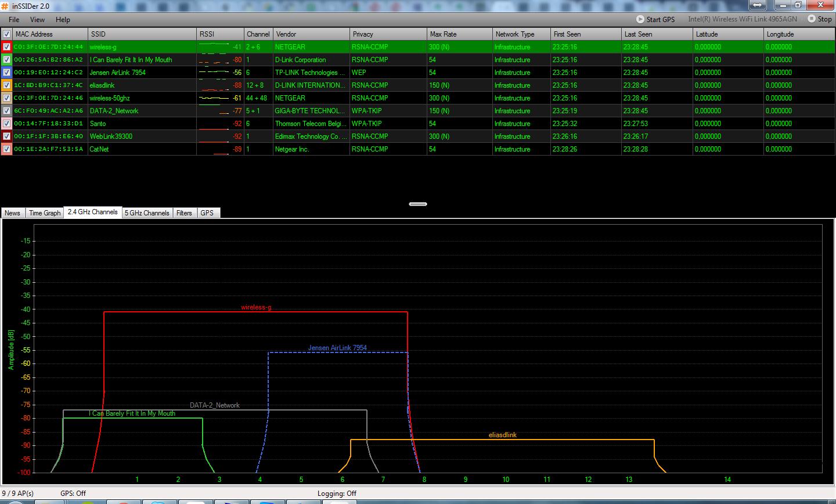Click the I Can Barely Fit graph label
Image resolution: width=836 pixels, height=504 pixels.
coord(132,413)
